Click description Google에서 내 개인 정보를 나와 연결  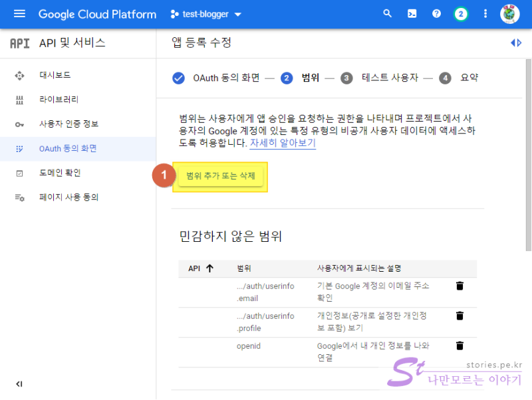coord(373,351)
